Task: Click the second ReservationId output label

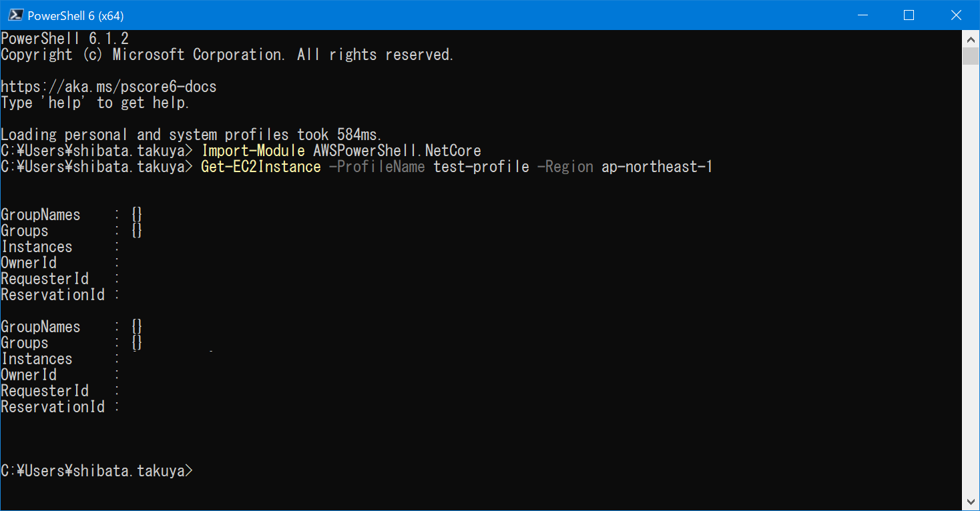Action: [53, 406]
